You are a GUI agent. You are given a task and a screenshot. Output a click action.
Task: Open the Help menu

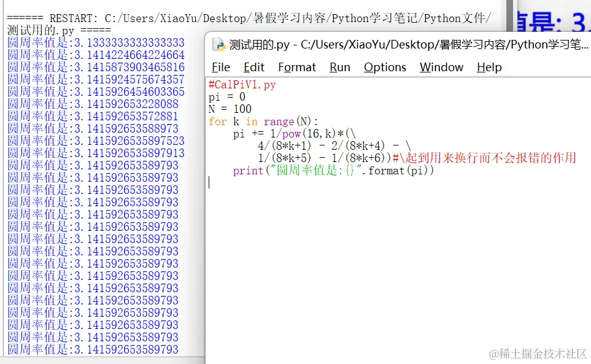point(489,67)
